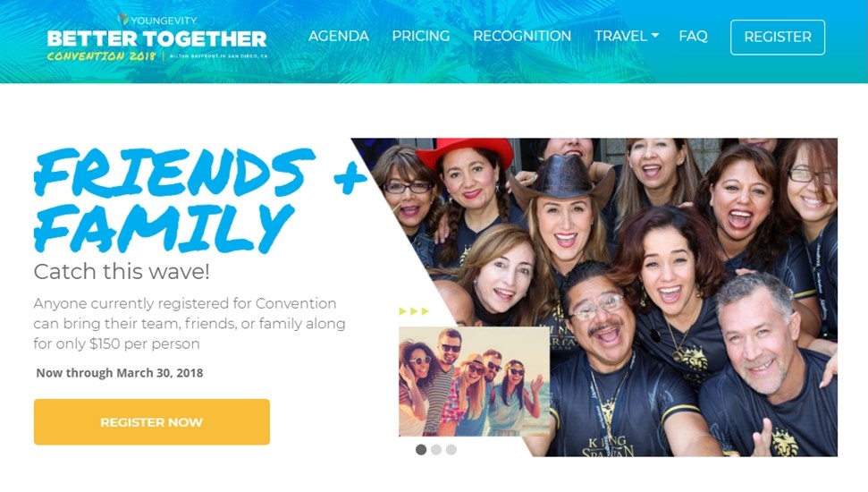
Task: Open the Travel menu item
Action: [x=626, y=36]
